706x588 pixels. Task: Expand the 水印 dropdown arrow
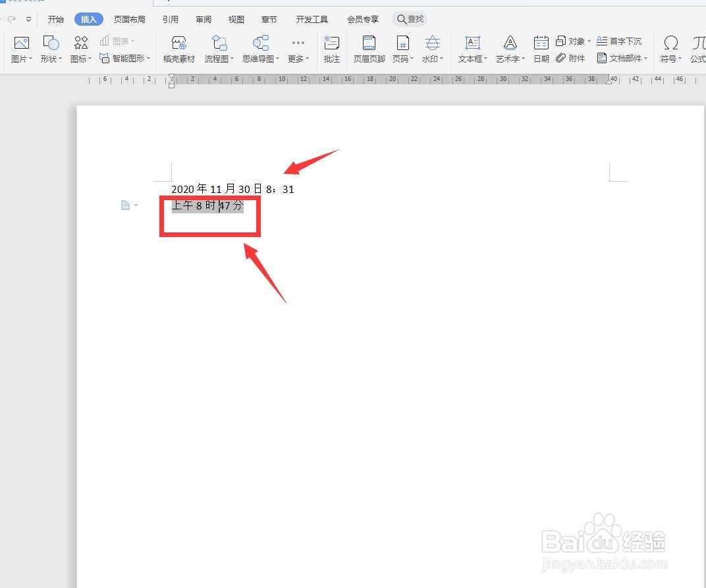(442, 59)
